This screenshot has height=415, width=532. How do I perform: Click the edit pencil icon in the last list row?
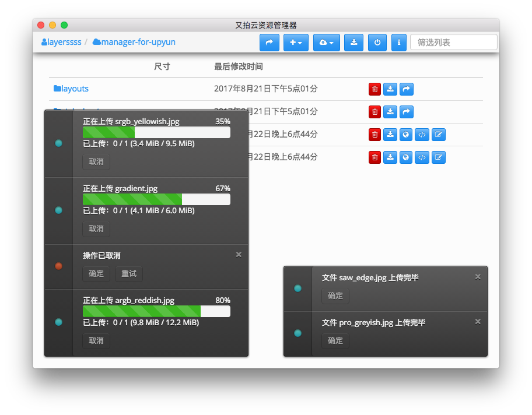(438, 157)
